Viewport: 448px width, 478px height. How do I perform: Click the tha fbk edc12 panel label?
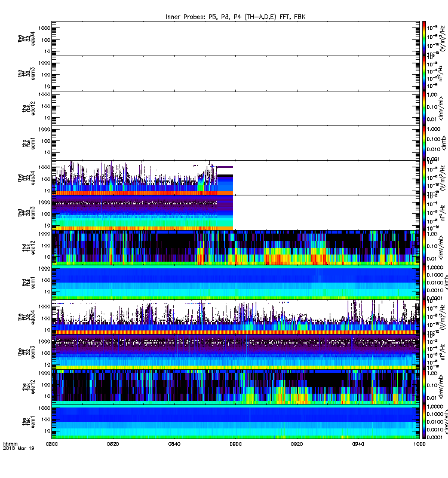29,109
